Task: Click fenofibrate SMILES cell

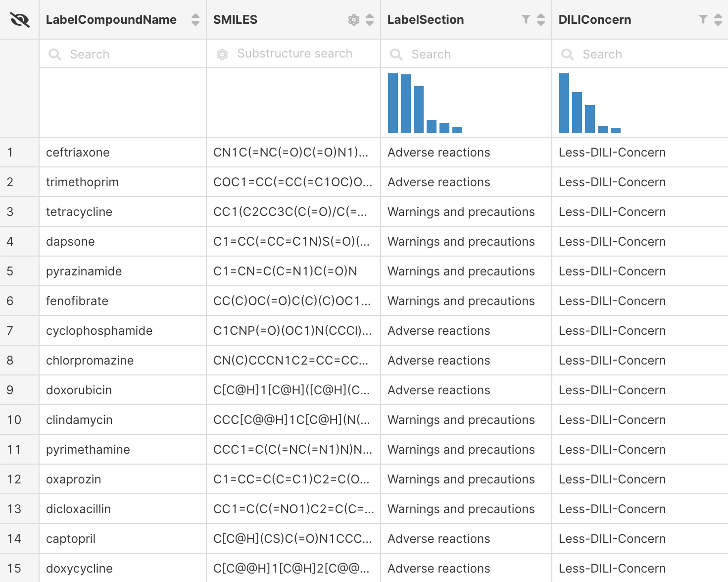Action: 293,301
